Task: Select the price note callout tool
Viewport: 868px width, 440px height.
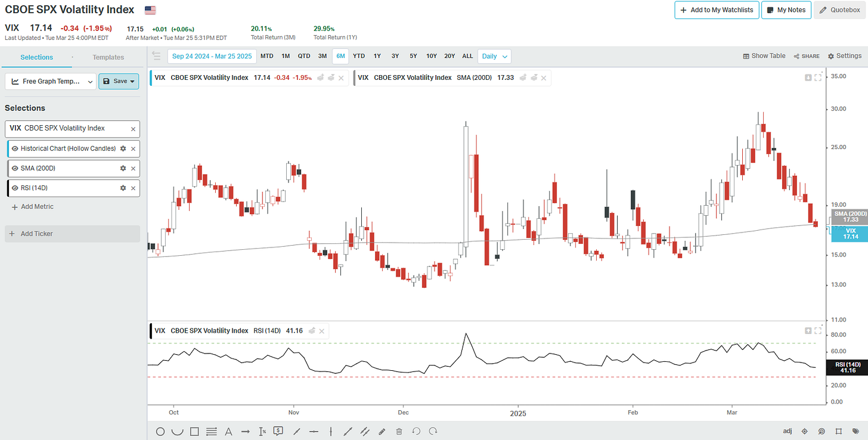Action: coord(278,431)
